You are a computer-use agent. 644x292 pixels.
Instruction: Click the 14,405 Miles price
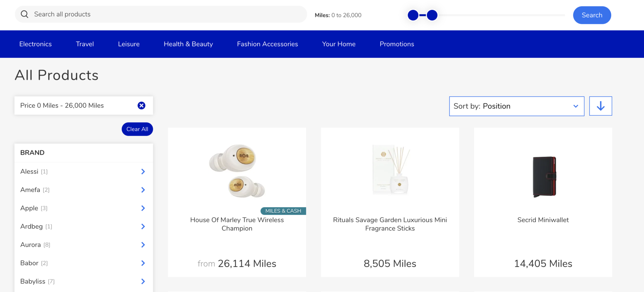[543, 263]
